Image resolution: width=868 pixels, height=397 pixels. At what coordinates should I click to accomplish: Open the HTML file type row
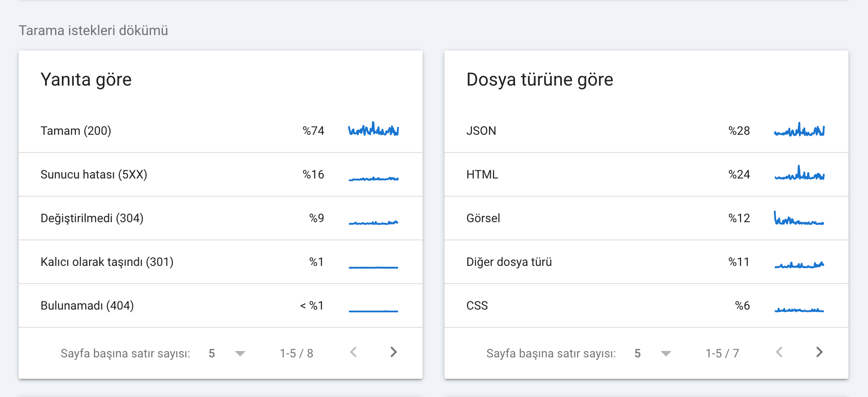(646, 174)
